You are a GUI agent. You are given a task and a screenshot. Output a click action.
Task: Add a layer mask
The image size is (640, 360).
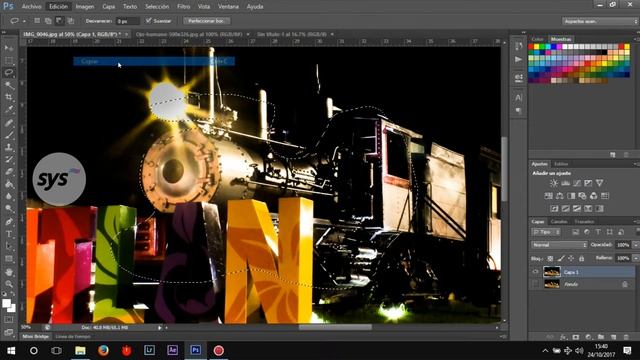[x=576, y=337]
